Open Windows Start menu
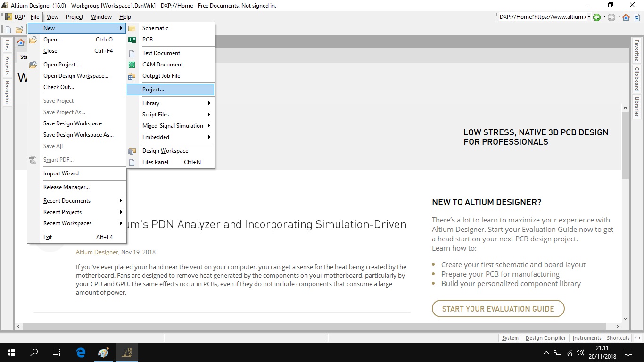The height and width of the screenshot is (362, 644). 11,353
